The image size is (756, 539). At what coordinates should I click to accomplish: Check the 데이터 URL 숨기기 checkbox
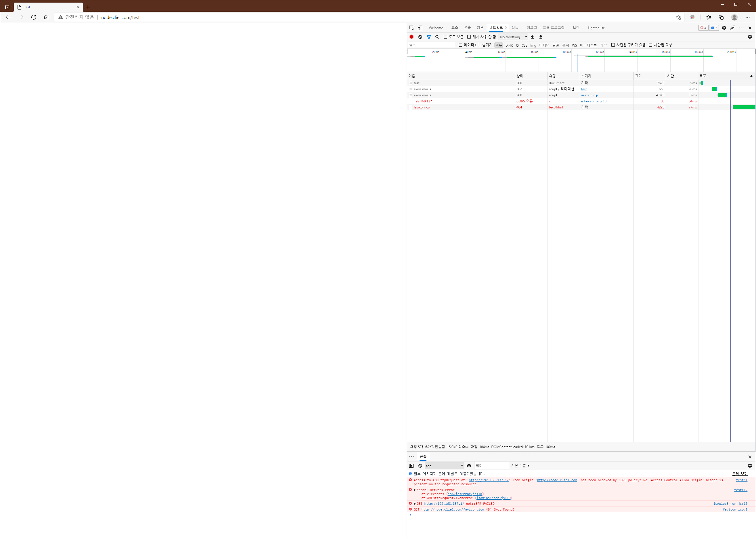click(x=460, y=45)
